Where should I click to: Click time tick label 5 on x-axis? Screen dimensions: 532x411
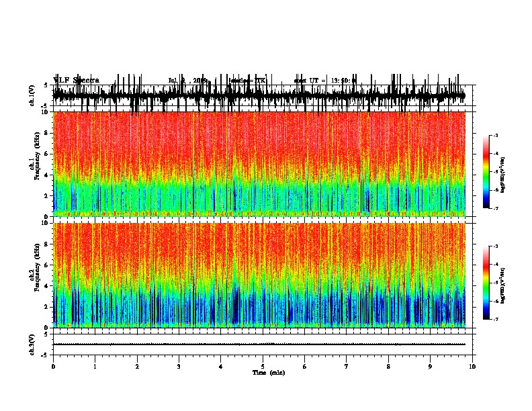coord(263,367)
